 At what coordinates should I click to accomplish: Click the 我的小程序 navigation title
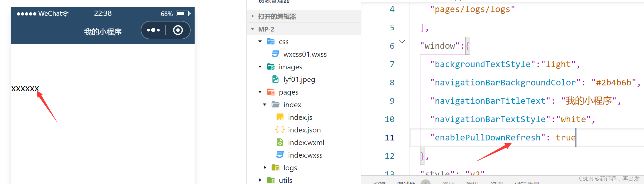tap(103, 32)
